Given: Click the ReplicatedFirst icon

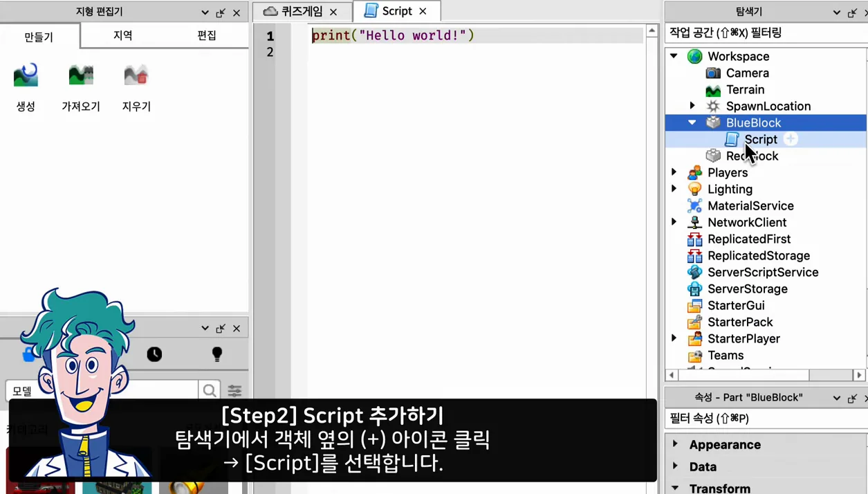Looking at the screenshot, I should point(694,239).
